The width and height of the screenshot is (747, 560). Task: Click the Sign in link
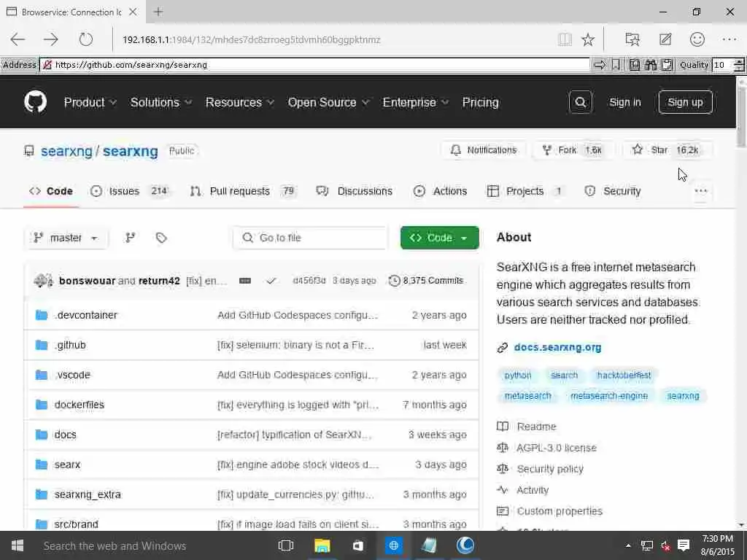click(625, 102)
